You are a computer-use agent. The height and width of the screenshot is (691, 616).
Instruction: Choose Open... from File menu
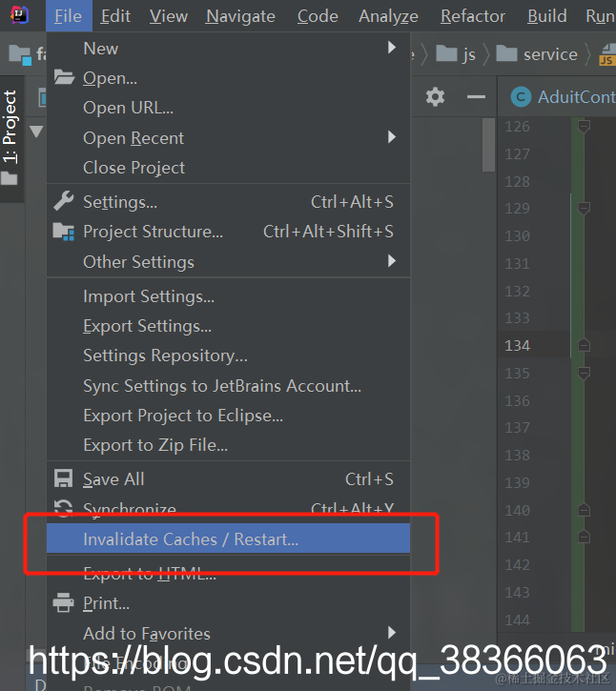coord(229,77)
